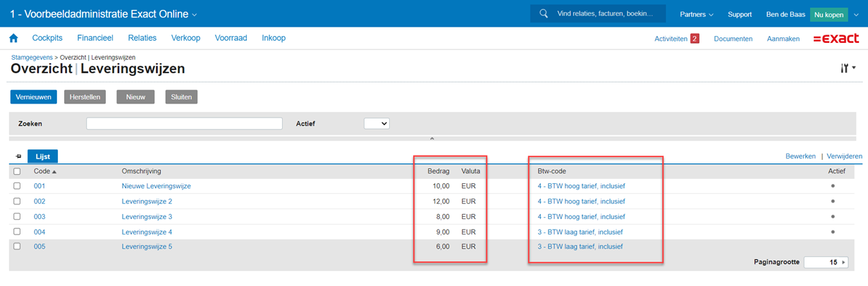
Task: Open the Leveringswijze 4 link
Action: 147,232
